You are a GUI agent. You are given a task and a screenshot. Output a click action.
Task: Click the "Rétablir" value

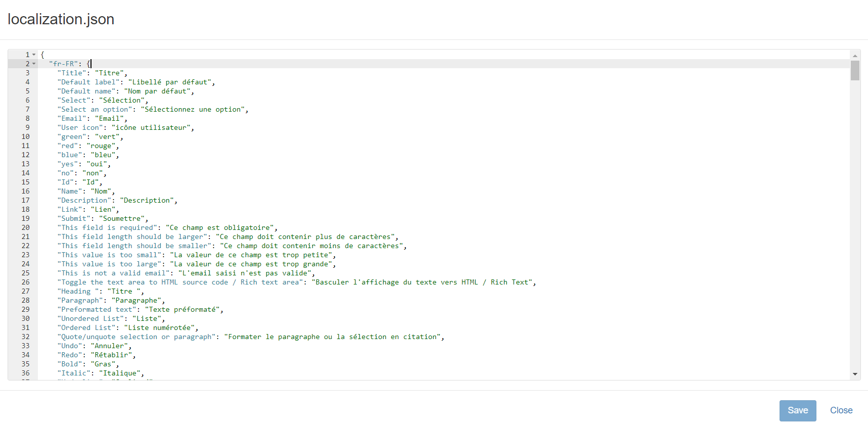(x=111, y=355)
